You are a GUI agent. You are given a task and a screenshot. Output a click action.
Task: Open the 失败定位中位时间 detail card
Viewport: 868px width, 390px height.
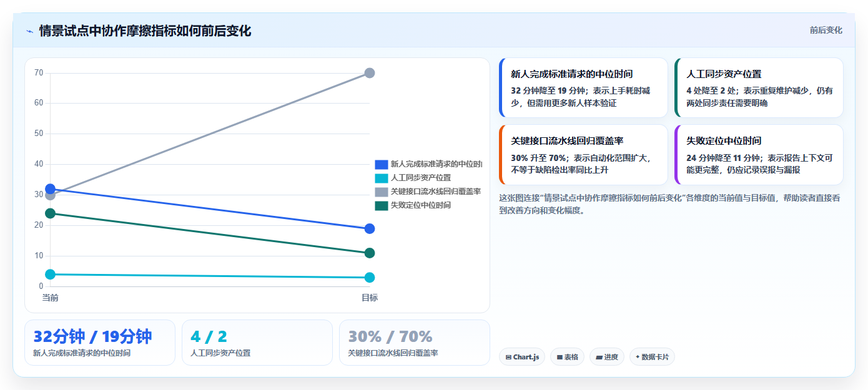(759, 155)
